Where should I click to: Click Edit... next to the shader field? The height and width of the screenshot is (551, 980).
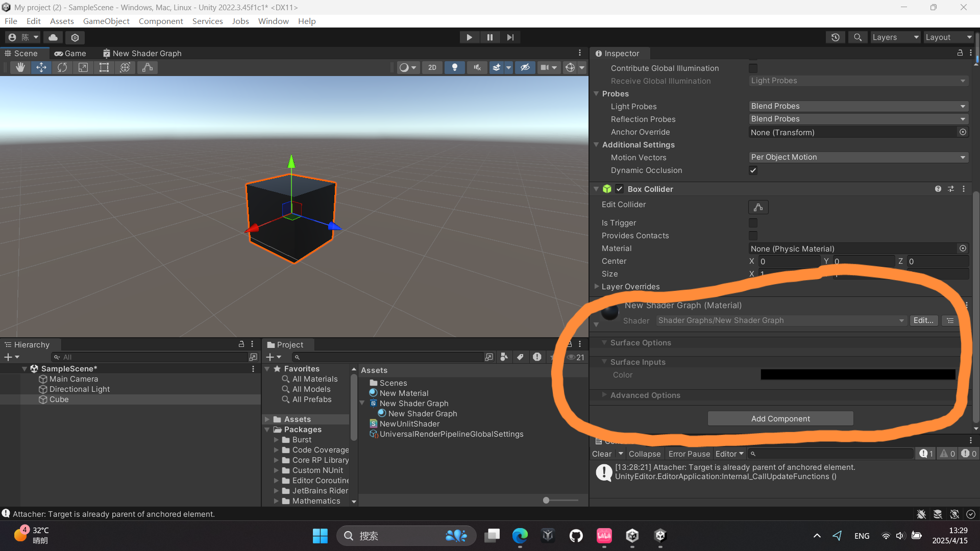click(x=924, y=320)
